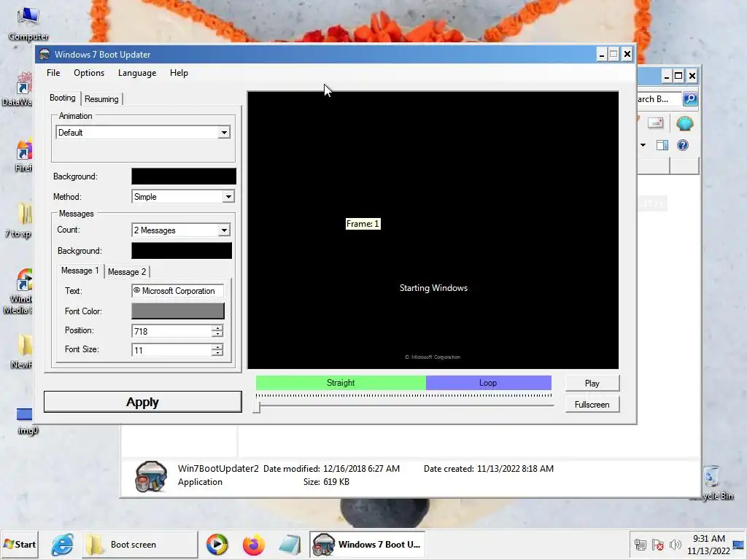Click the Action Center flag tray icon
The height and width of the screenshot is (560, 747).
point(657,544)
